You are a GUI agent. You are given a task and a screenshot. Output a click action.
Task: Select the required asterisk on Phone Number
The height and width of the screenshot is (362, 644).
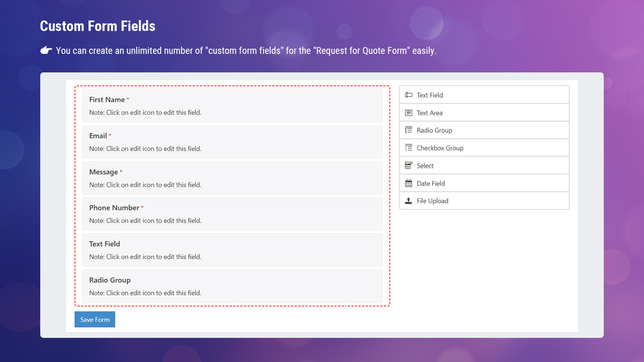tap(141, 206)
